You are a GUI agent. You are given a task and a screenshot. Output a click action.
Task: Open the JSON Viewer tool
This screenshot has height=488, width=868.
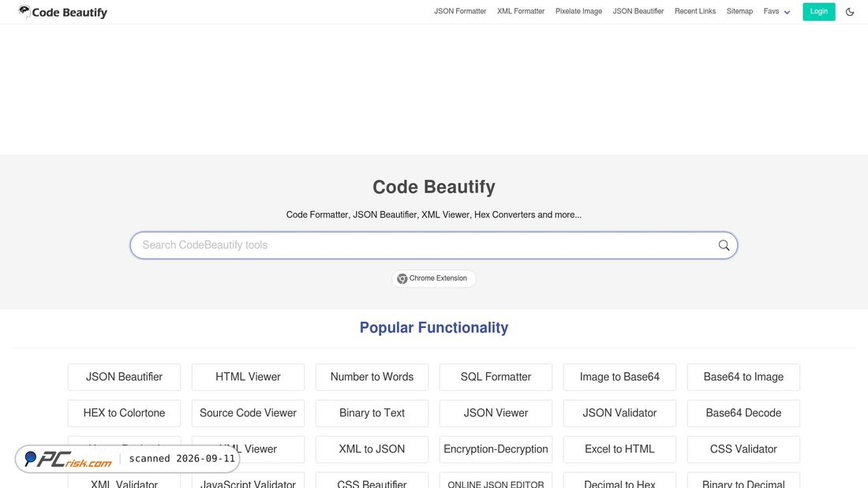[496, 413]
